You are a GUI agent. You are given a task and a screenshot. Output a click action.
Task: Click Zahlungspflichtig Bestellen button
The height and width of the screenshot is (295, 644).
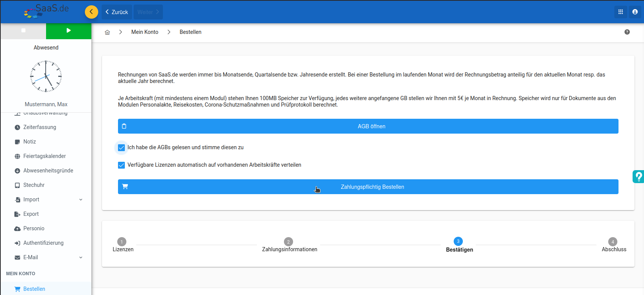[x=368, y=187]
